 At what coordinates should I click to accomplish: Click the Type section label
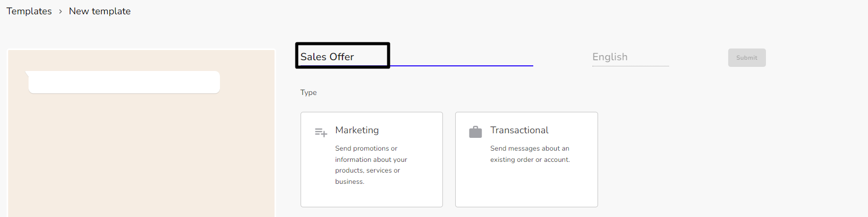(309, 92)
